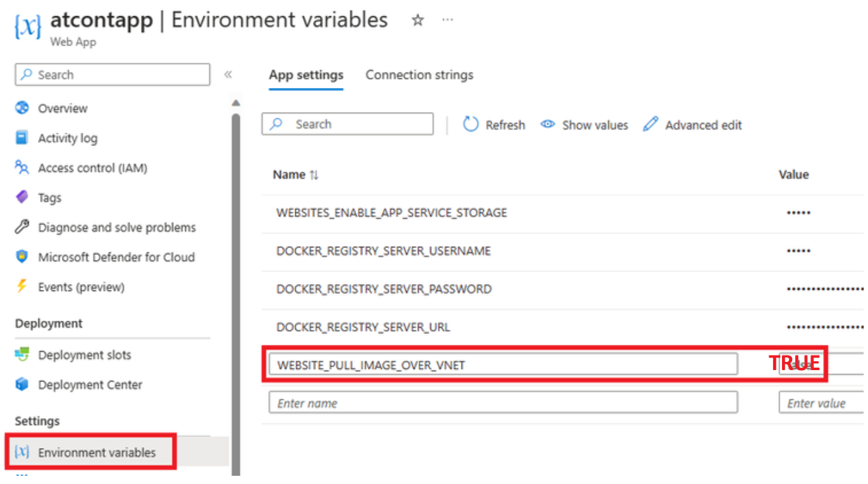The image size is (868, 484).
Task: Click the Advanced edit pencil icon
Action: click(x=651, y=125)
